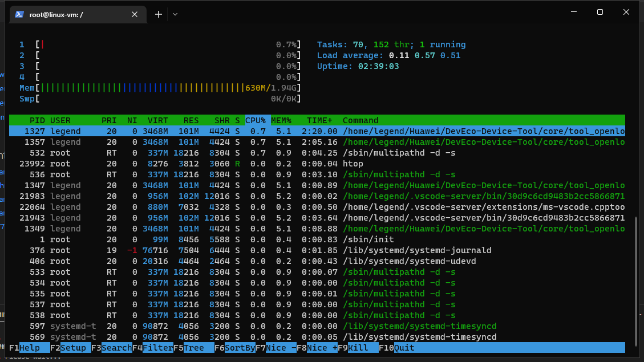
Task: Sort by the VIRT column header
Action: click(157, 120)
